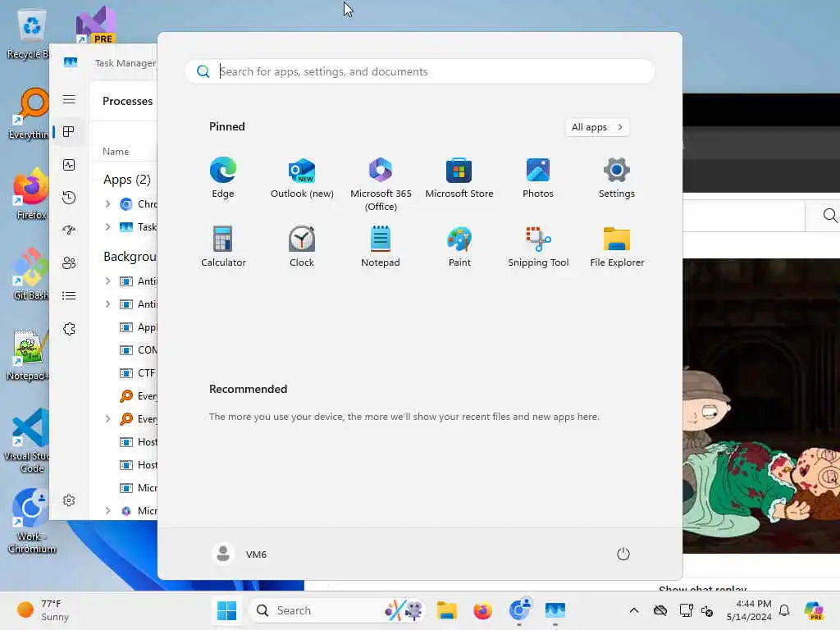Open Clock pinned app
The width and height of the screenshot is (840, 630).
(x=302, y=246)
